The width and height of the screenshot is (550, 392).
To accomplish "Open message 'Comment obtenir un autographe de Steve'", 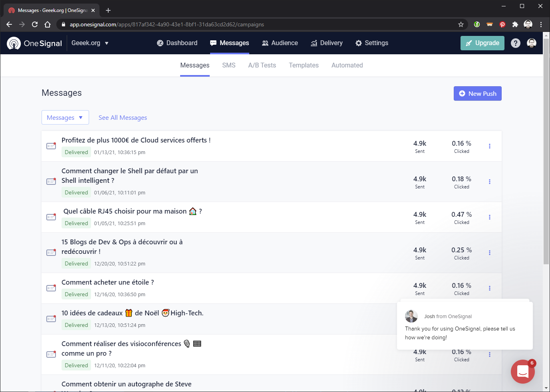I will [x=127, y=384].
